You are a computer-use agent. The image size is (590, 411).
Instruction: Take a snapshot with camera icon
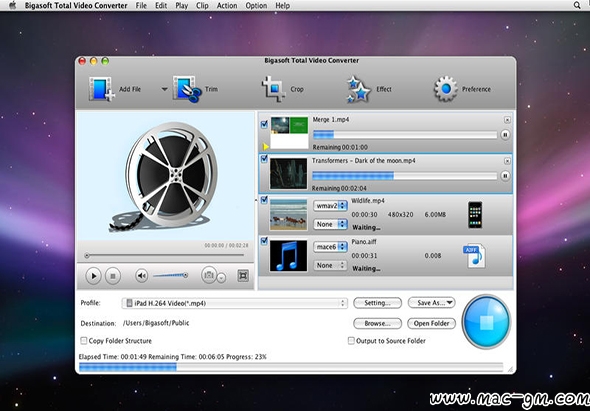209,276
